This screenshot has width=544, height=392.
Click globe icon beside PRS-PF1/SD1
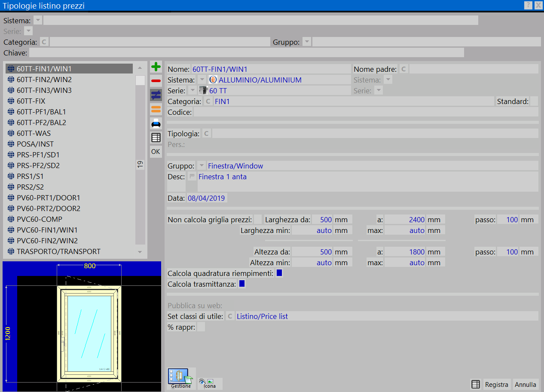[x=11, y=155]
